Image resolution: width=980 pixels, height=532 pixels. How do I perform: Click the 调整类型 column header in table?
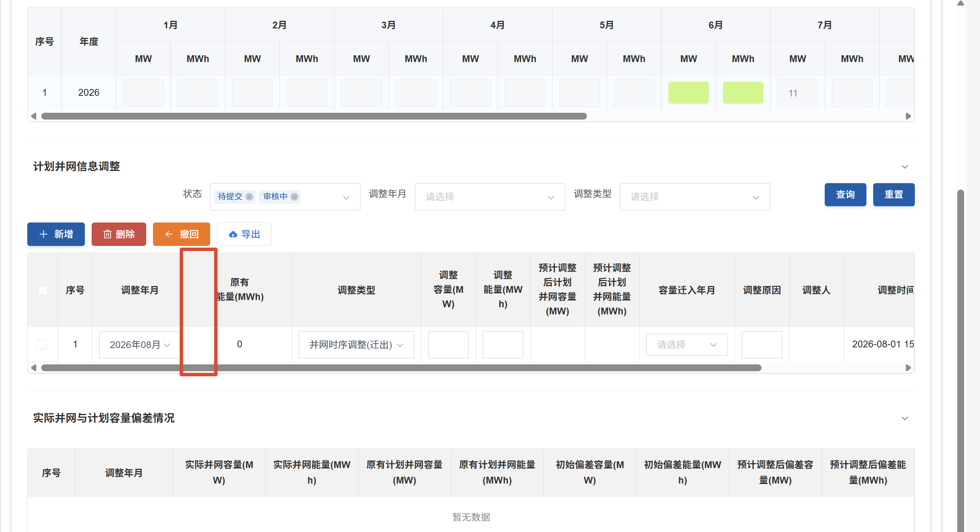click(x=356, y=290)
